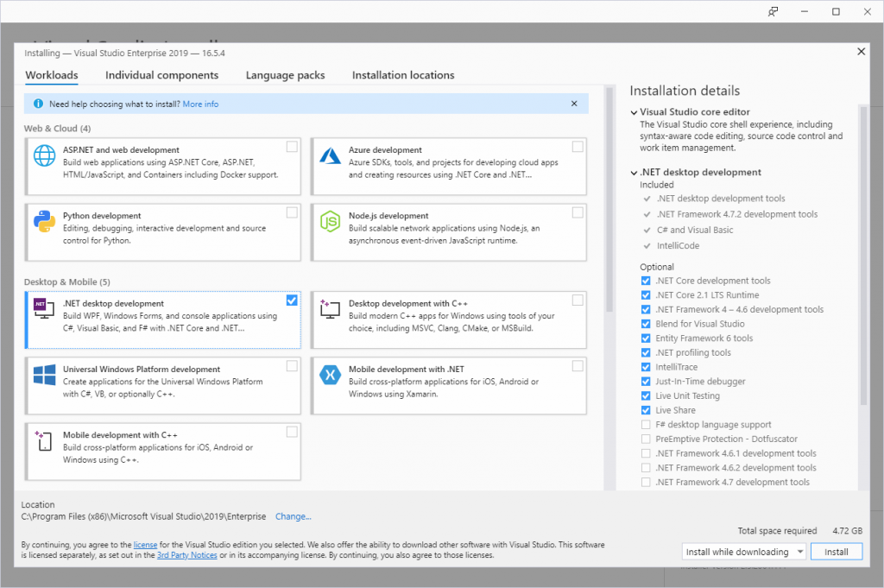Uncheck Entity Framework 6 tools
Screen dimensions: 884x588
click(646, 338)
